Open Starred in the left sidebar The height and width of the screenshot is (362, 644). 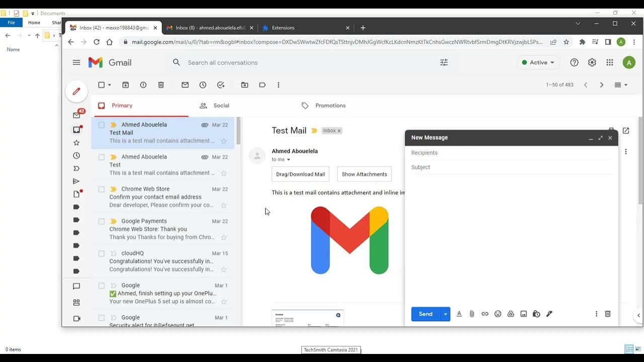76,143
